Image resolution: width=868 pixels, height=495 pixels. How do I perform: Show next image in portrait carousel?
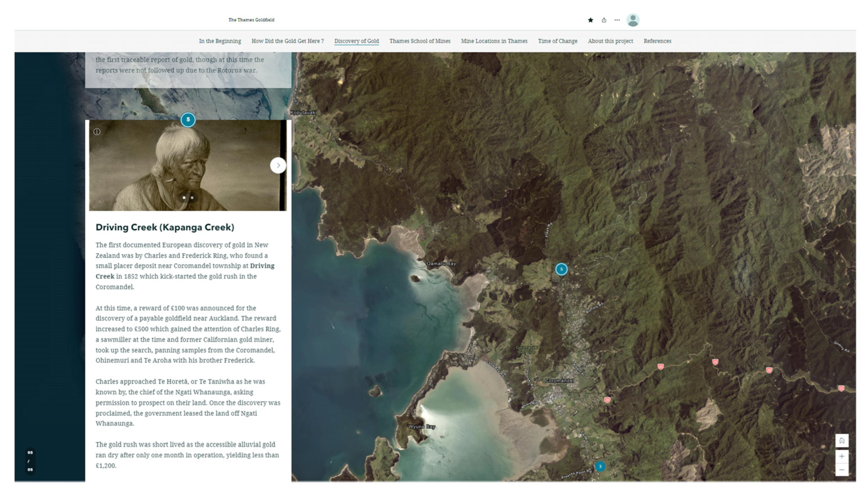pos(278,165)
